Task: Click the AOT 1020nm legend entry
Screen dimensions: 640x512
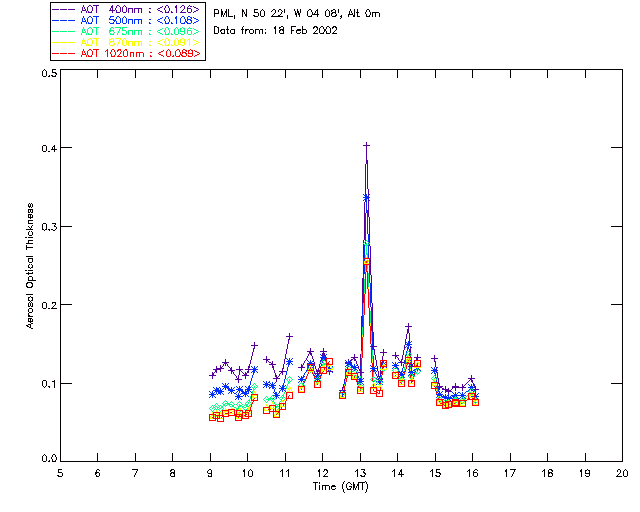Action: tap(126, 53)
